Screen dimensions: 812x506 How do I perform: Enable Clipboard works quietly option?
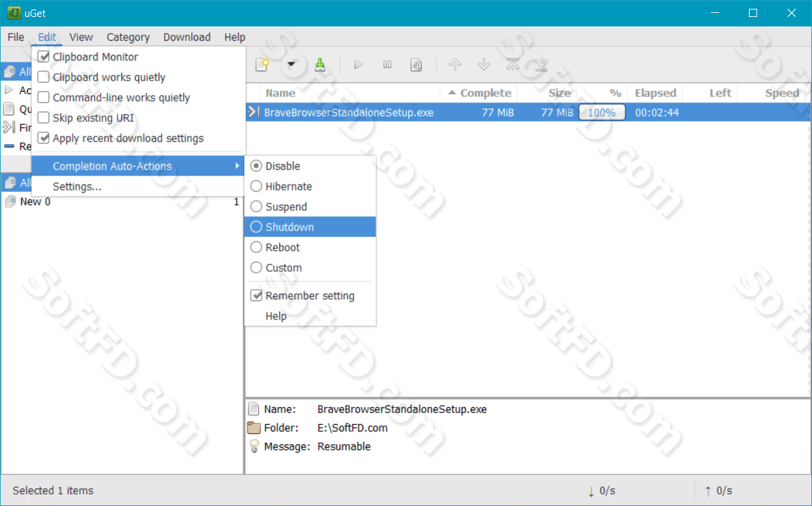(43, 77)
